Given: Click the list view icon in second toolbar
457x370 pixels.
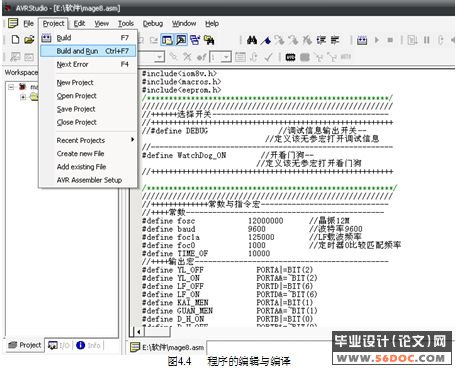Looking at the screenshot, I should [x=240, y=57].
